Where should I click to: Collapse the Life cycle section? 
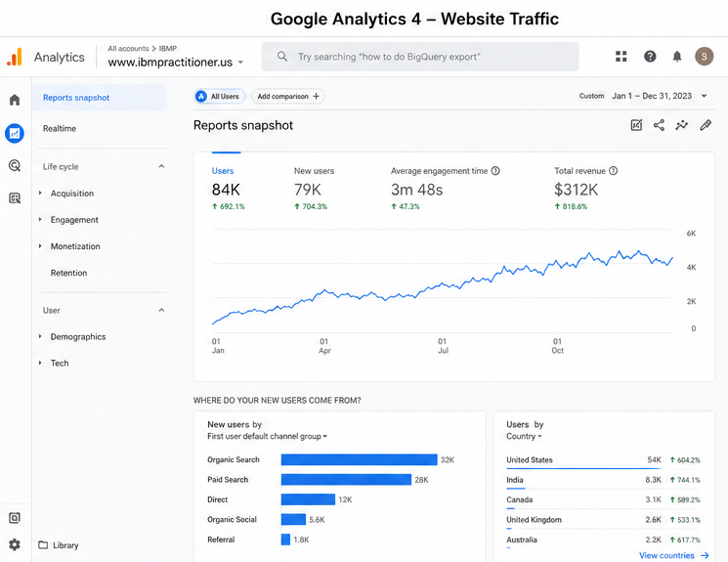161,166
